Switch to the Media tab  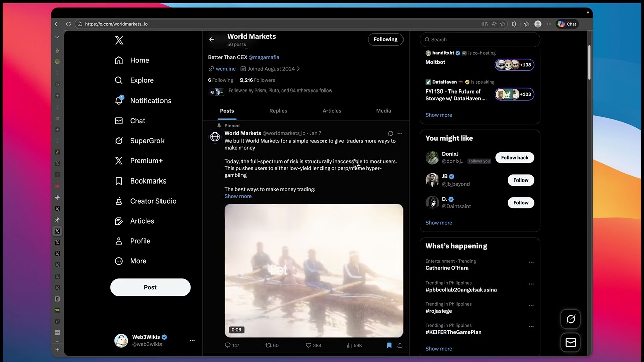coord(384,111)
